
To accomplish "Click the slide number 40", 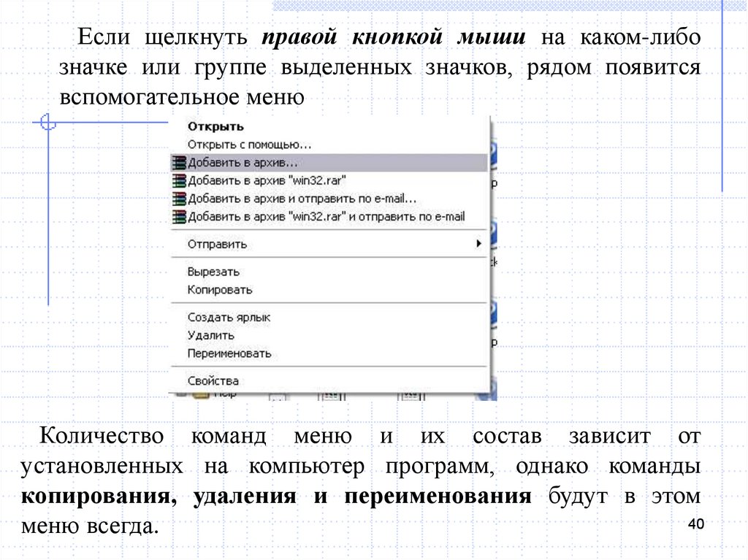I will tap(696, 523).
